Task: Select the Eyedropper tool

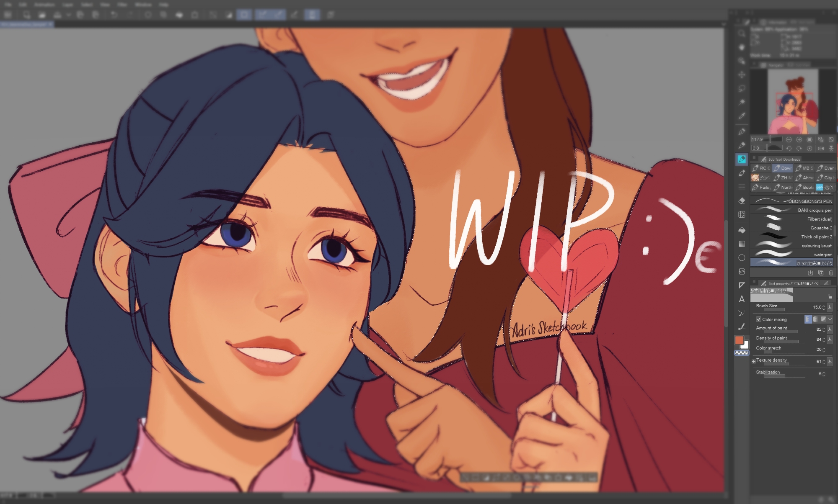Action: click(742, 116)
